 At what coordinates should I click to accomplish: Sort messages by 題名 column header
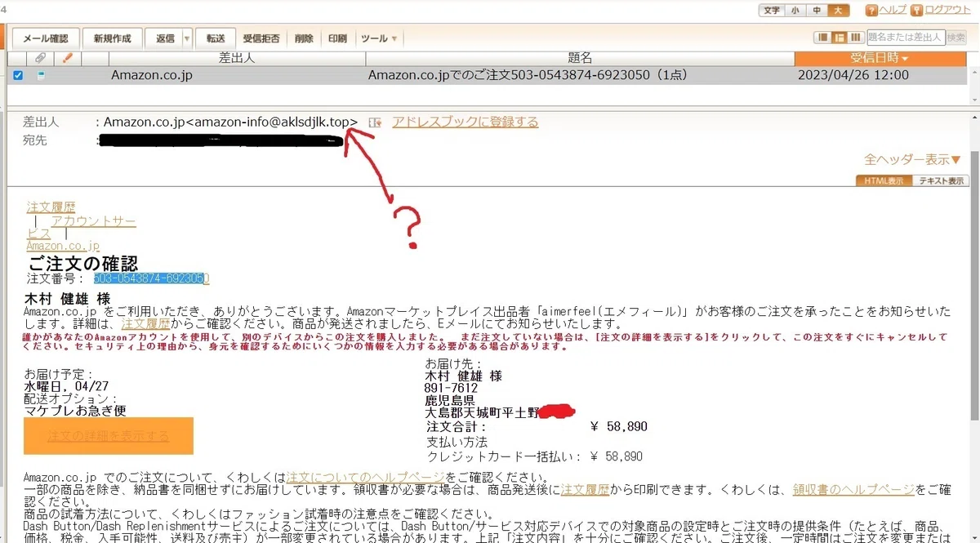(580, 58)
